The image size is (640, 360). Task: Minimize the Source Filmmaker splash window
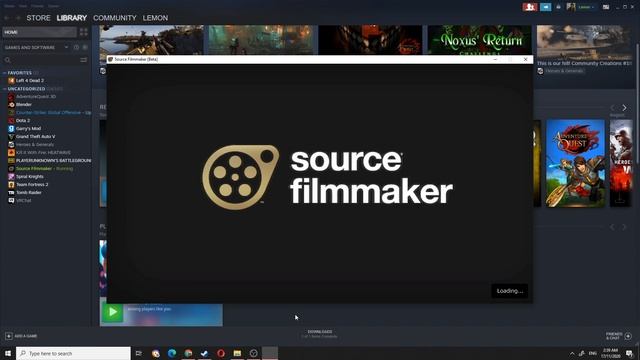(x=495, y=59)
